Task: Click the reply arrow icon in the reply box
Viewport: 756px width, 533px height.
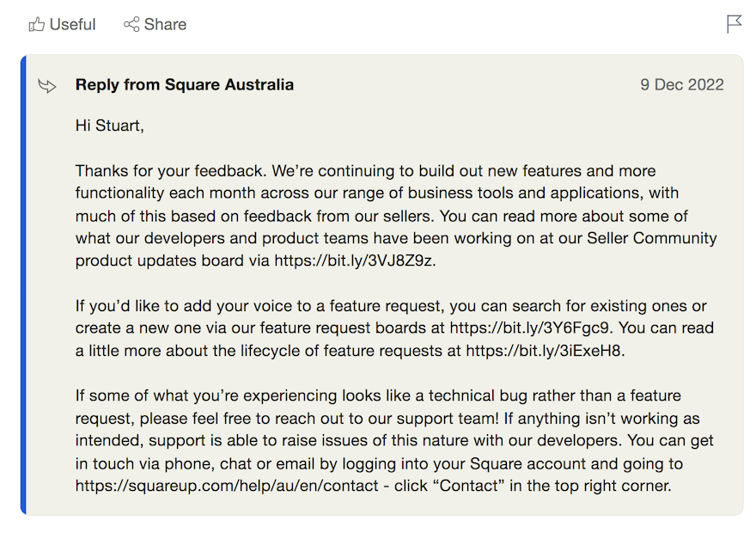Action: (47, 86)
